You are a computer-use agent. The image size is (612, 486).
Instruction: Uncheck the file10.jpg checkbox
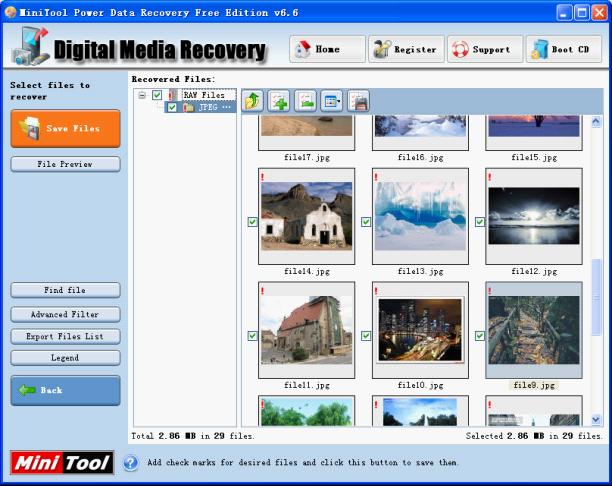[x=366, y=336]
